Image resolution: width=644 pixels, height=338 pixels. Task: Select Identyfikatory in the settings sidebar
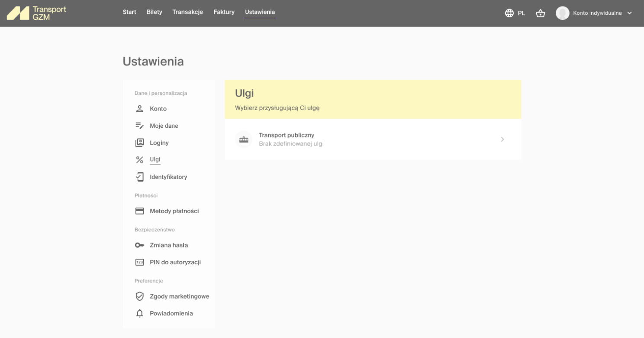(168, 177)
